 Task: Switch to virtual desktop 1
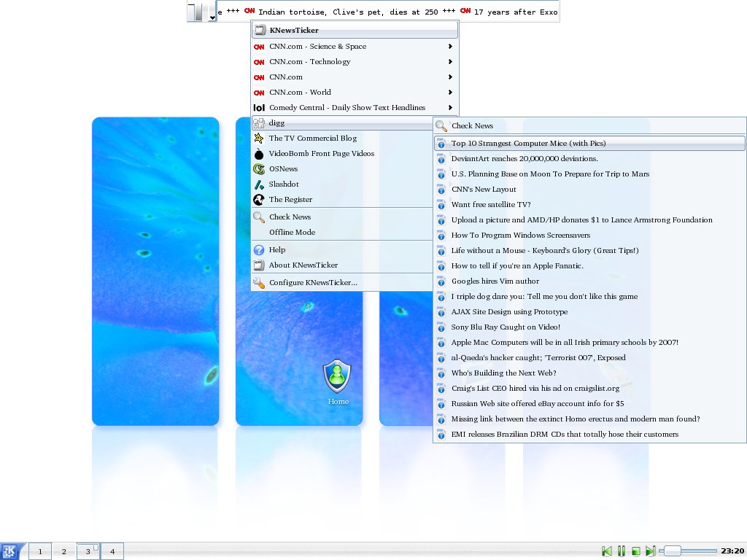click(x=40, y=551)
